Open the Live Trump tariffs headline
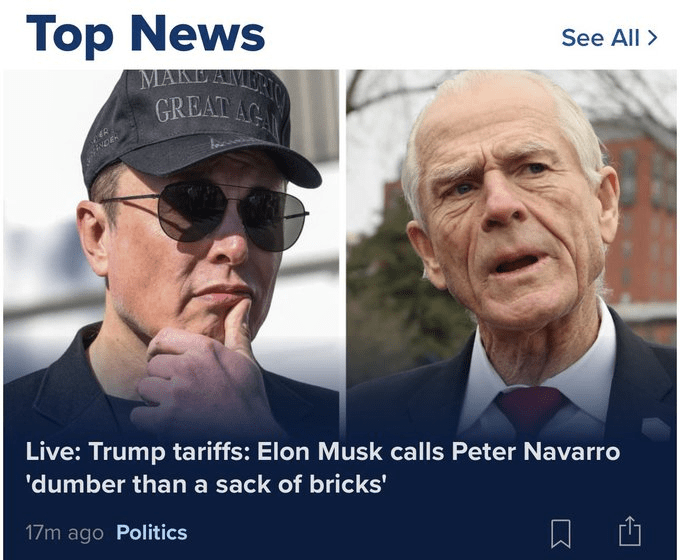The height and width of the screenshot is (560, 680). coord(322,452)
